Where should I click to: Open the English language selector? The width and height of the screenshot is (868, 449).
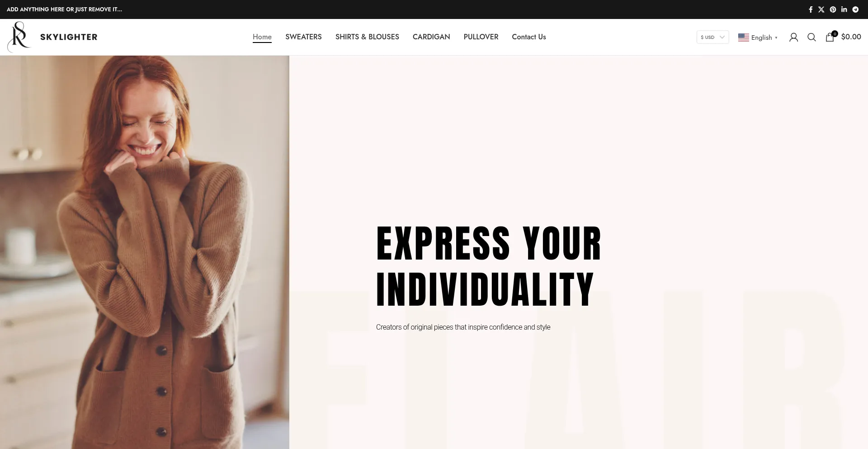click(758, 38)
